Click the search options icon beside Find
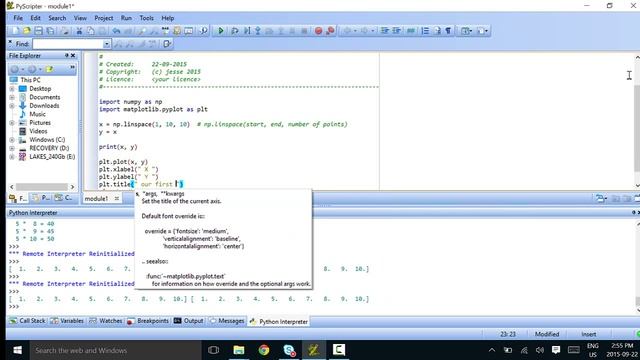The height and width of the screenshot is (360, 640). click(167, 44)
